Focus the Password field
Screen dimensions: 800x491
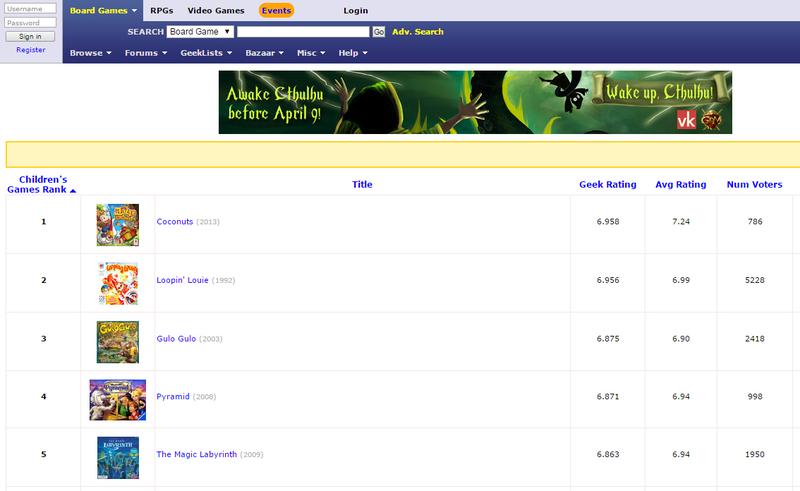click(x=30, y=22)
